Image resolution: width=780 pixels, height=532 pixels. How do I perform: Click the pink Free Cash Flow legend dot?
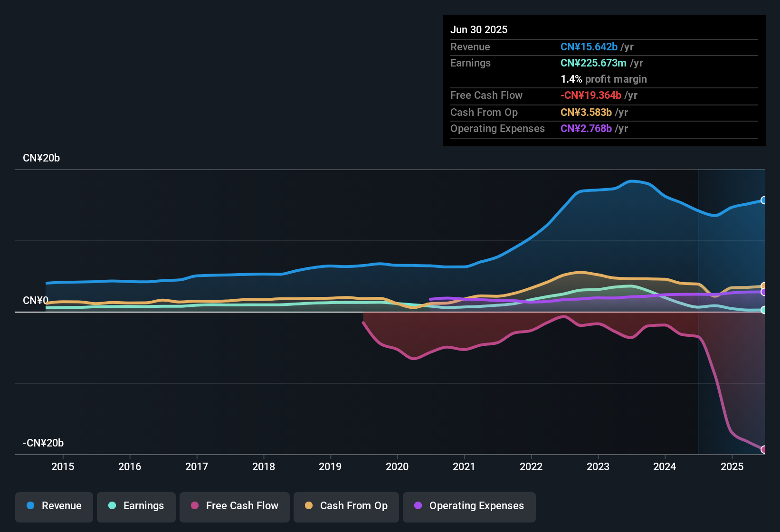tap(195, 506)
